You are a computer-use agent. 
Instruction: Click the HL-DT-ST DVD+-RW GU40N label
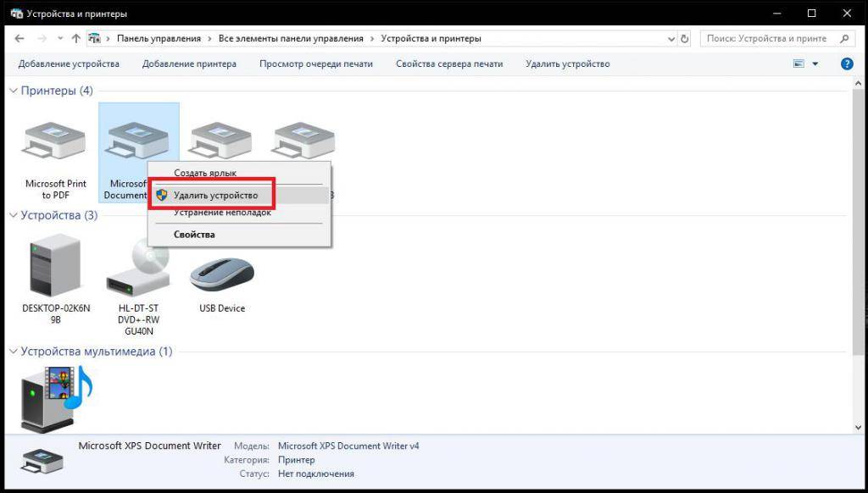(x=138, y=320)
